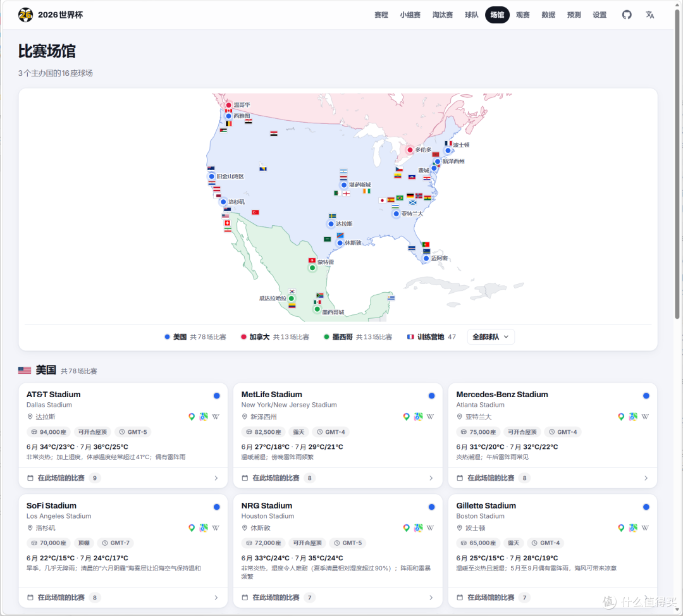683x616 pixels.
Task: Click the MetLife Stadium title
Action: pos(272,395)
